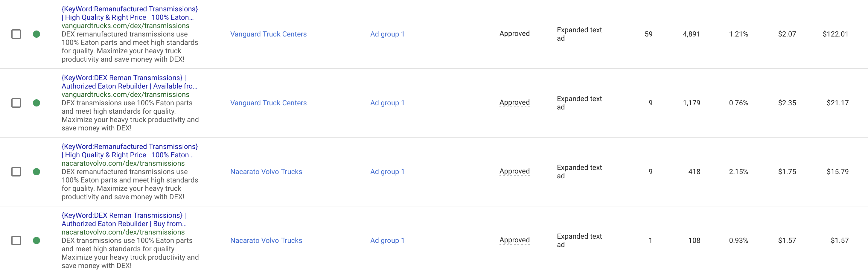Check the first Vanguard Remanufactured Transmissions ad
The image size is (868, 274).
(x=16, y=34)
